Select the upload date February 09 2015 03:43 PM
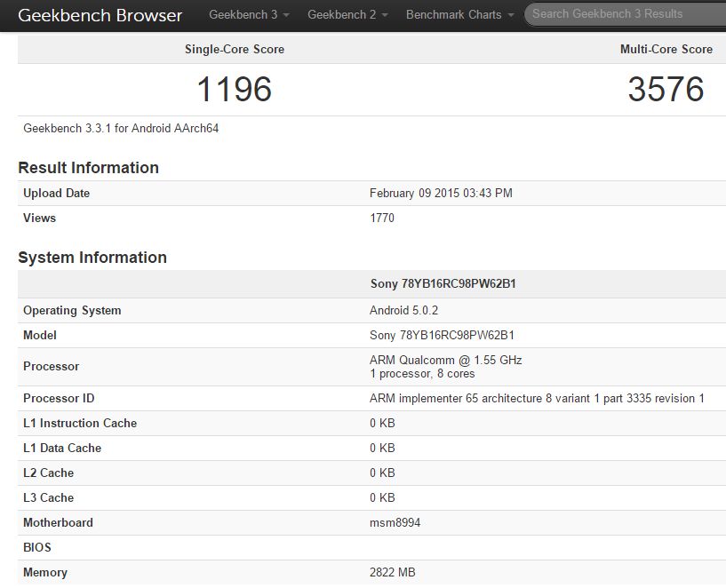The width and height of the screenshot is (726, 588). click(x=441, y=193)
